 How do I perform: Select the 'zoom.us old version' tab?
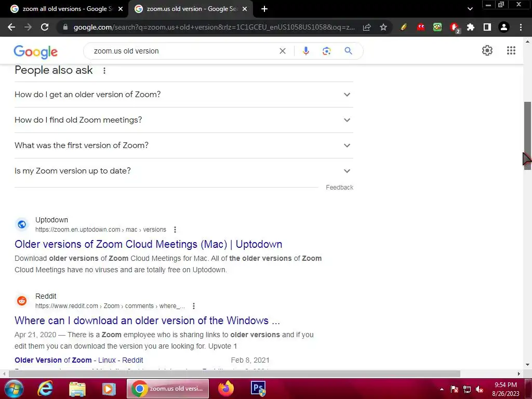tap(190, 9)
